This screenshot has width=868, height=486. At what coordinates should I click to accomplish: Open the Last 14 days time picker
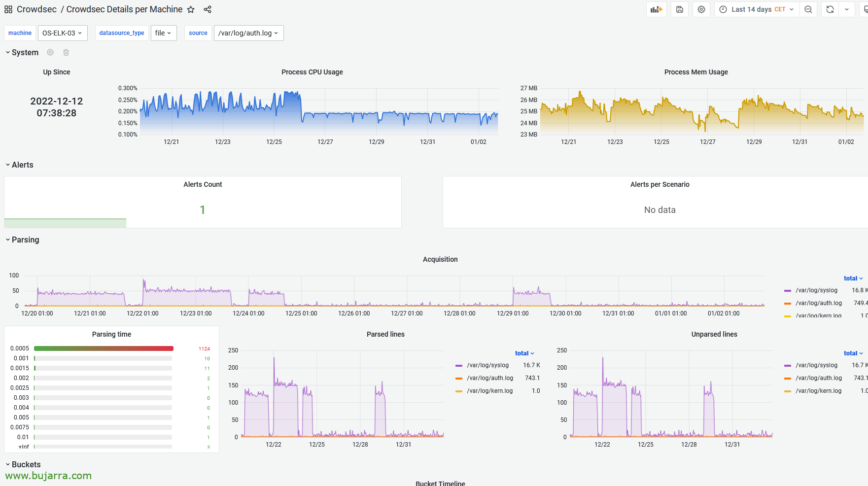(x=757, y=9)
